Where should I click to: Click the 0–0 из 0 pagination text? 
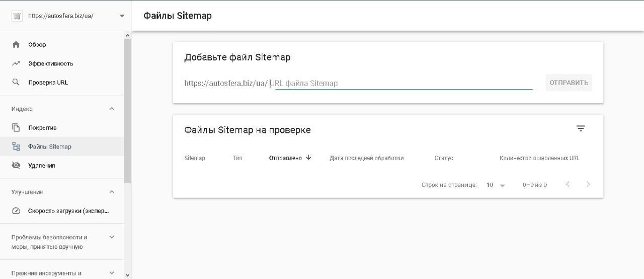point(535,185)
